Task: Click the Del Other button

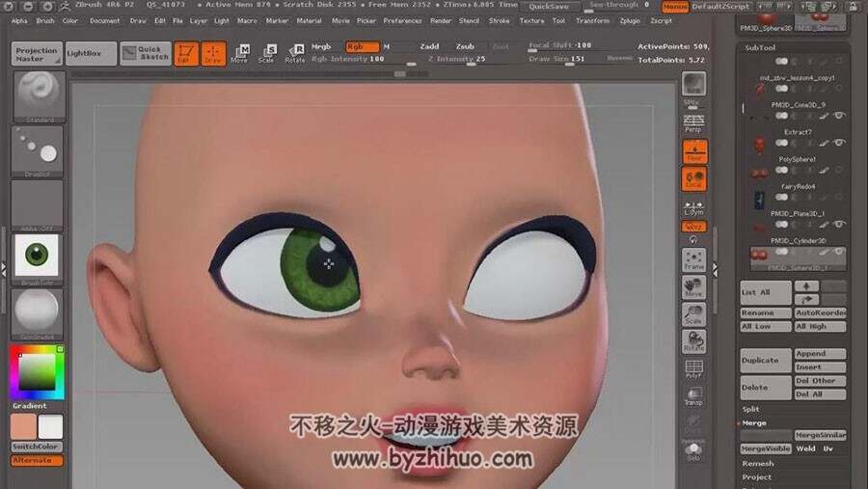Action: 820,381
